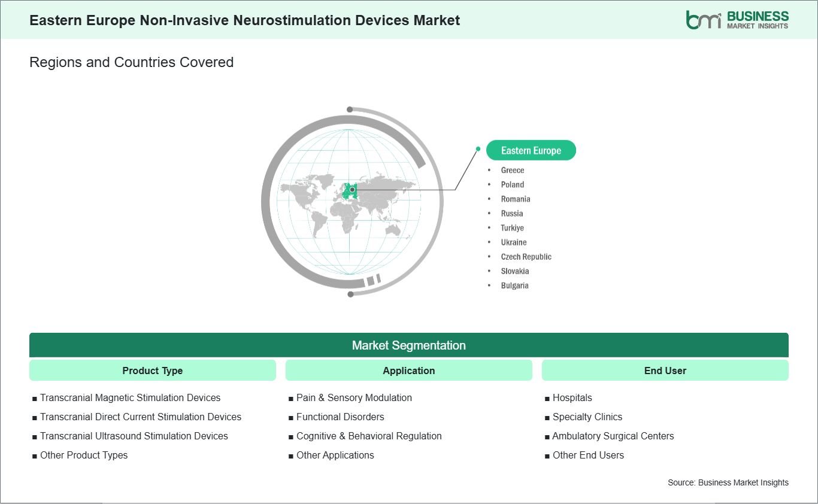Viewport: 818px width, 504px height.
Task: Click the Regions and Countries Covered heading
Action: click(131, 62)
